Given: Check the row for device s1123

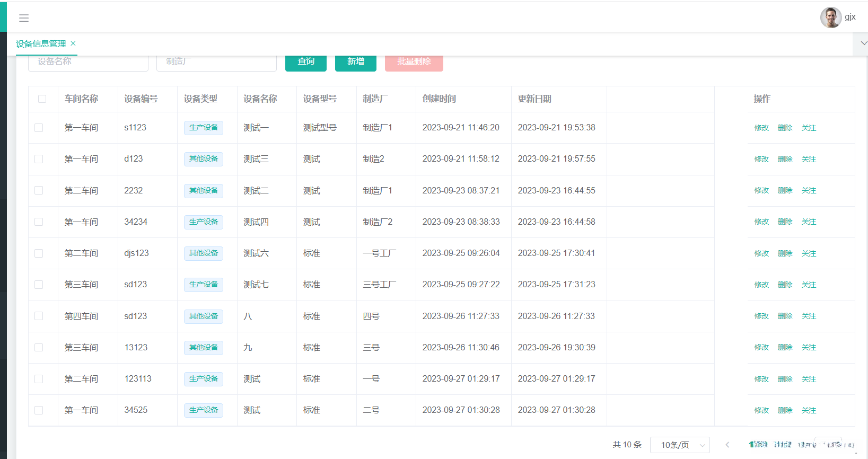Looking at the screenshot, I should 39,128.
